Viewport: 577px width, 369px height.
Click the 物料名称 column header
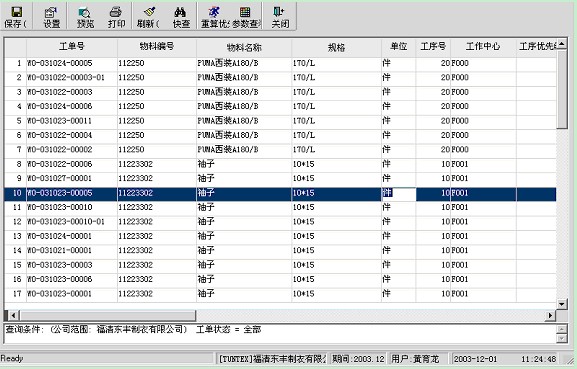[x=244, y=47]
